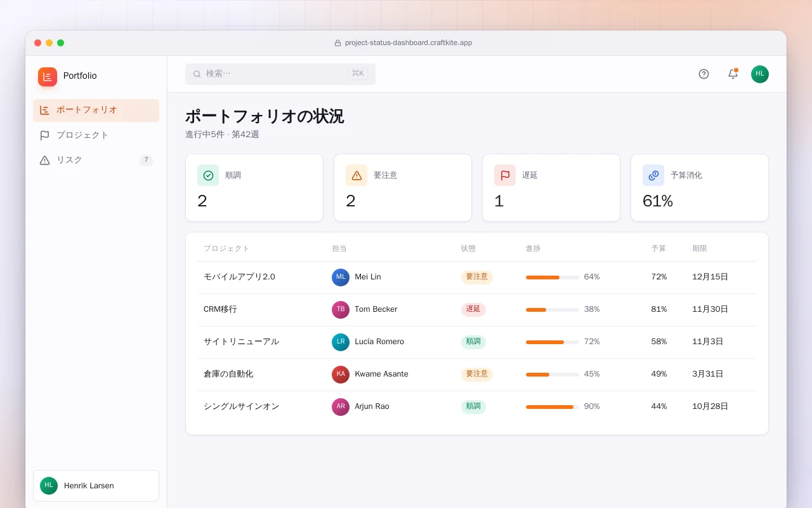This screenshot has height=508, width=812.
Task: Click the 要注意 badge on 倉庫の自動化 row
Action: click(477, 374)
